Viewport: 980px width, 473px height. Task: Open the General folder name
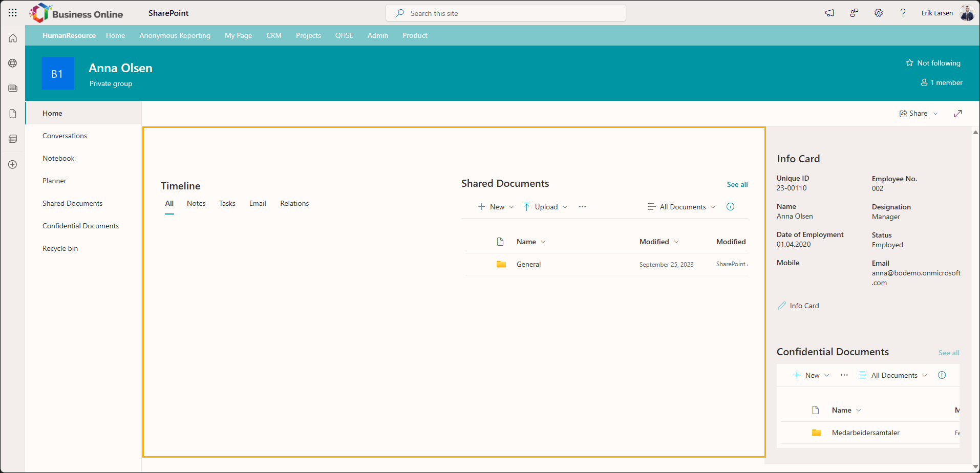click(x=528, y=264)
